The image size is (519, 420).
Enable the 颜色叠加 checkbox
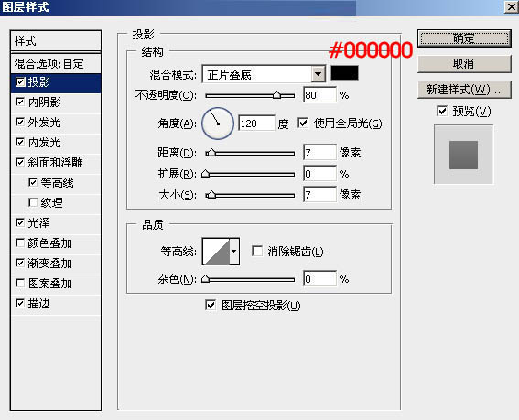click(x=20, y=242)
